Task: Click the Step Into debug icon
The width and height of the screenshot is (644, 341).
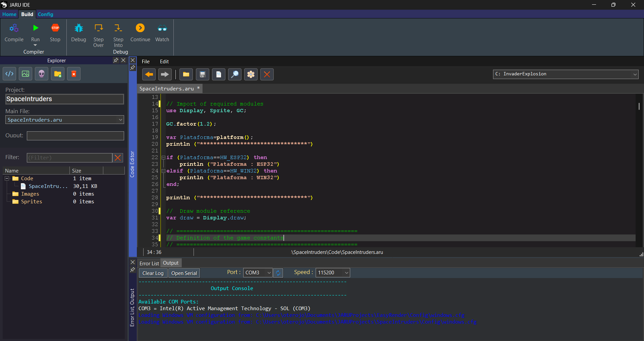Action: 118,28
